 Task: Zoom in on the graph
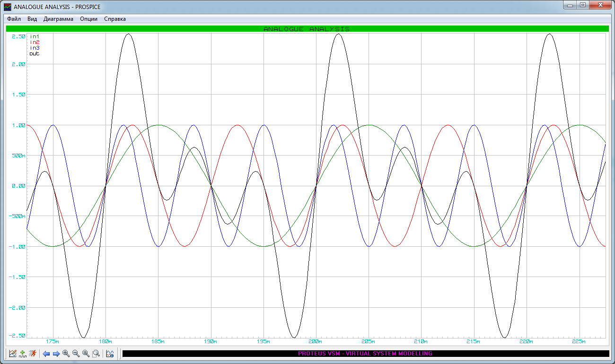(66, 353)
